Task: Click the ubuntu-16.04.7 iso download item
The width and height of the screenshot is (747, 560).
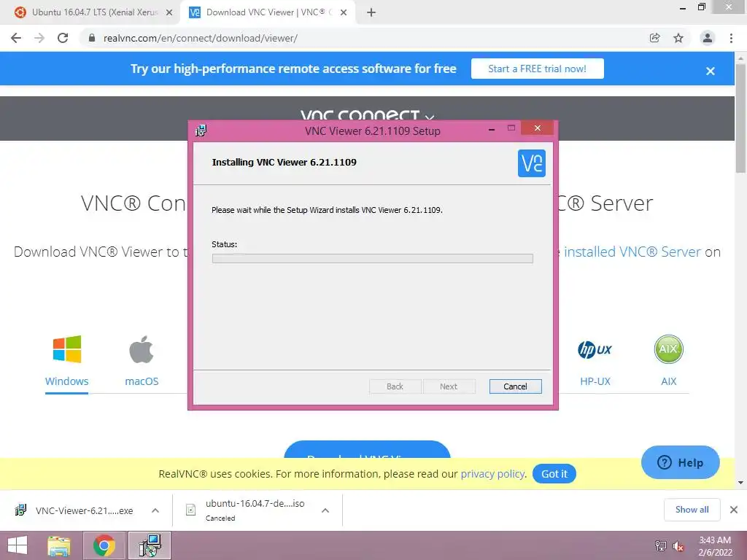Action: coord(255,510)
